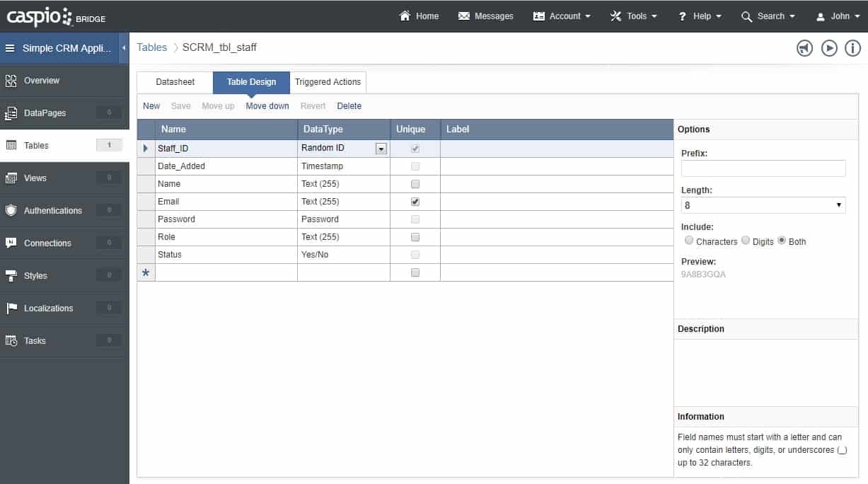Switch to the Datasheet tab
868x484 pixels.
(x=175, y=82)
